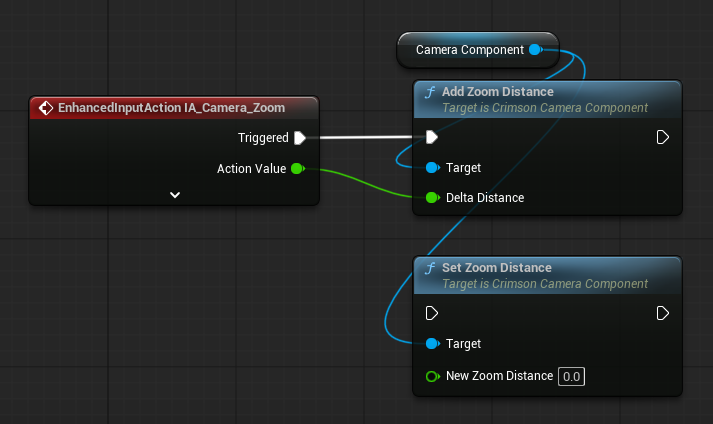Click the Camera Component blue output pin
Screen dimensions: 713x424
(536, 50)
